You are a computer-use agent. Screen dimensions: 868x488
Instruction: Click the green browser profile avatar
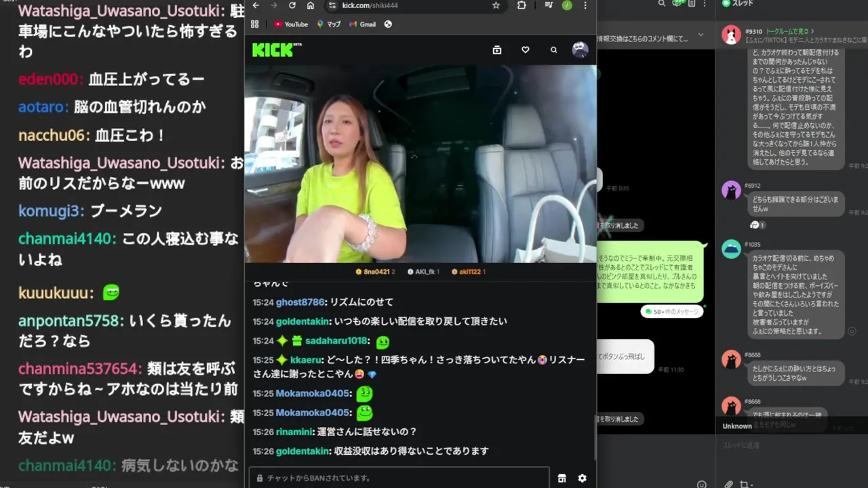pyautogui.click(x=567, y=5)
